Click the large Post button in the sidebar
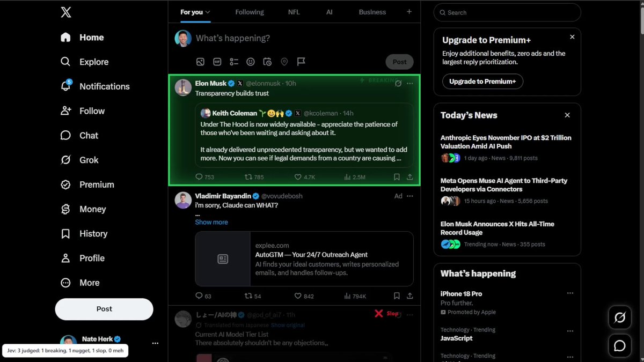Viewport: 644px width, 362px height. point(104,309)
